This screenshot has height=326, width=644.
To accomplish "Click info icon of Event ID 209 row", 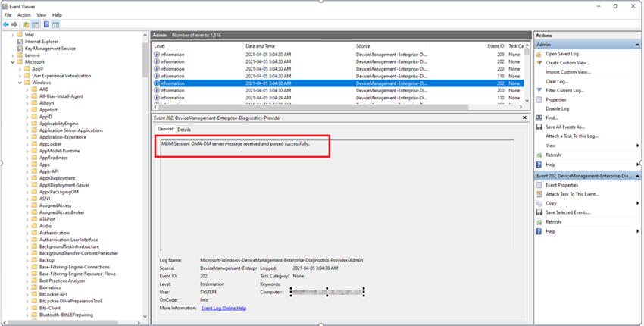I will point(157,55).
